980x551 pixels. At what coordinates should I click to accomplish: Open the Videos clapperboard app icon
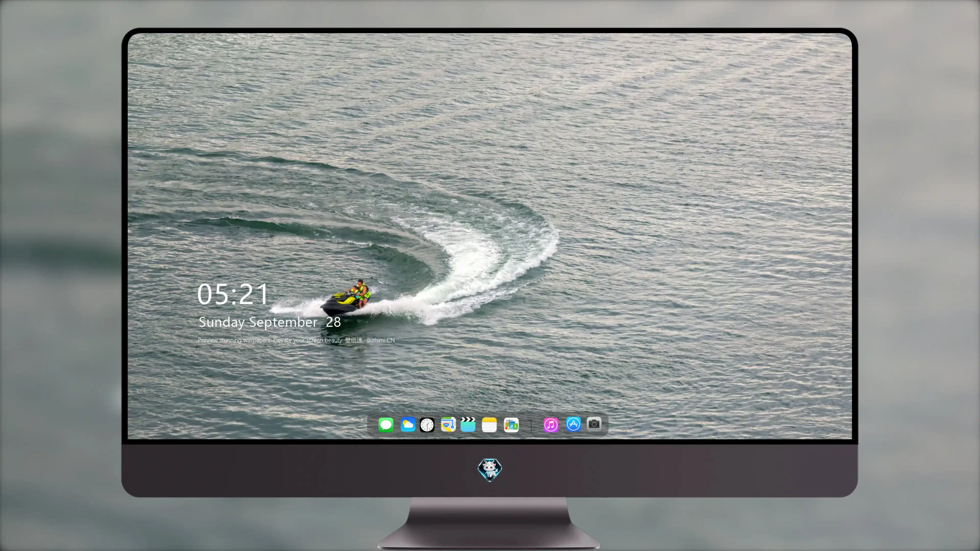click(x=468, y=424)
